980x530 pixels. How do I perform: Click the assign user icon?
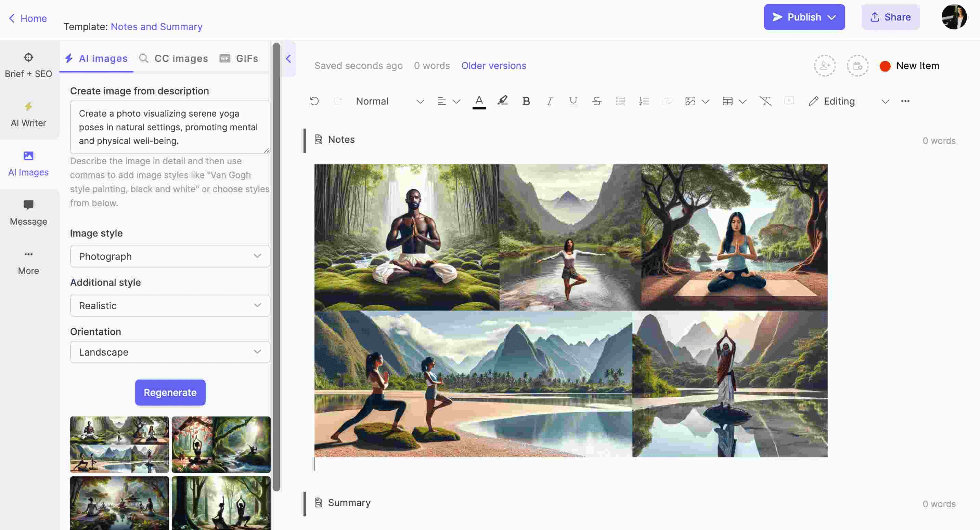(x=824, y=66)
